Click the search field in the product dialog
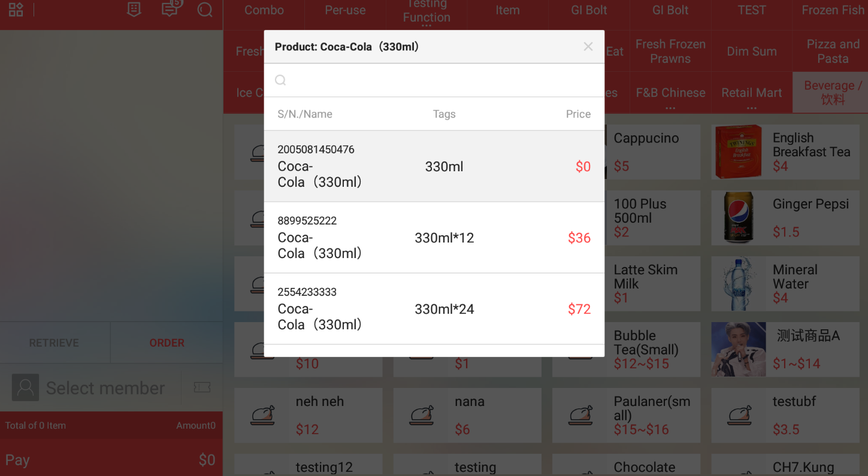868x476 pixels. tap(434, 80)
